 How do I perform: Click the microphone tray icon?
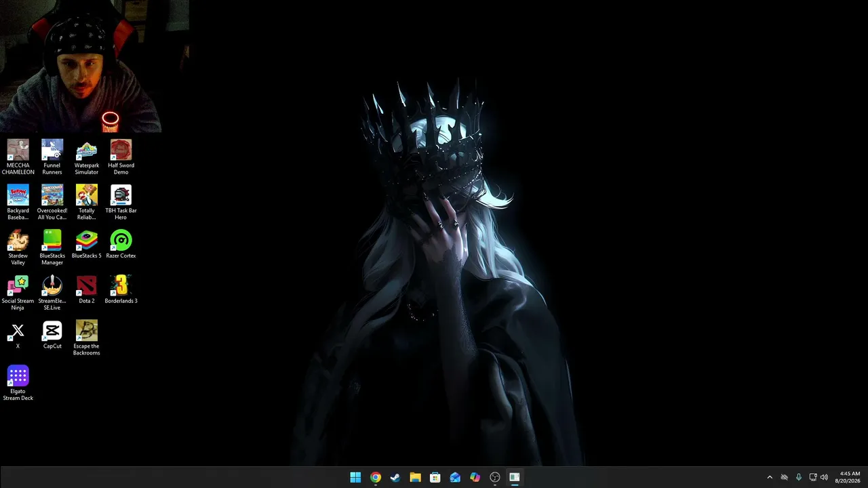tap(799, 477)
